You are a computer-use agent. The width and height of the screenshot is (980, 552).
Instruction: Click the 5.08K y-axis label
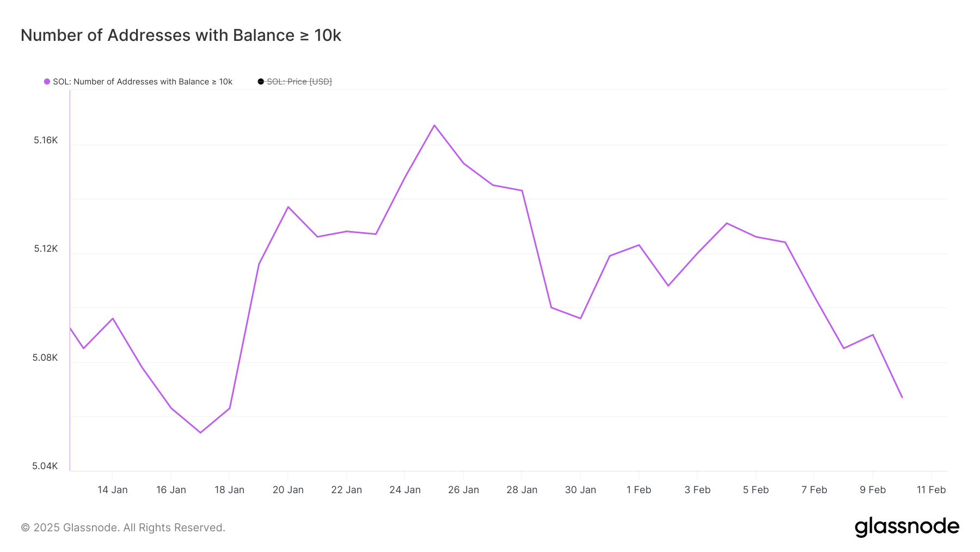tap(45, 357)
